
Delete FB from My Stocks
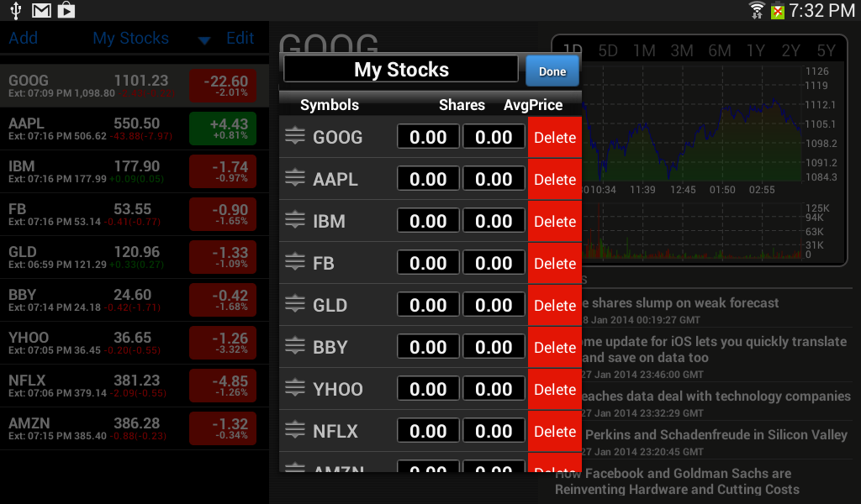[x=555, y=263]
